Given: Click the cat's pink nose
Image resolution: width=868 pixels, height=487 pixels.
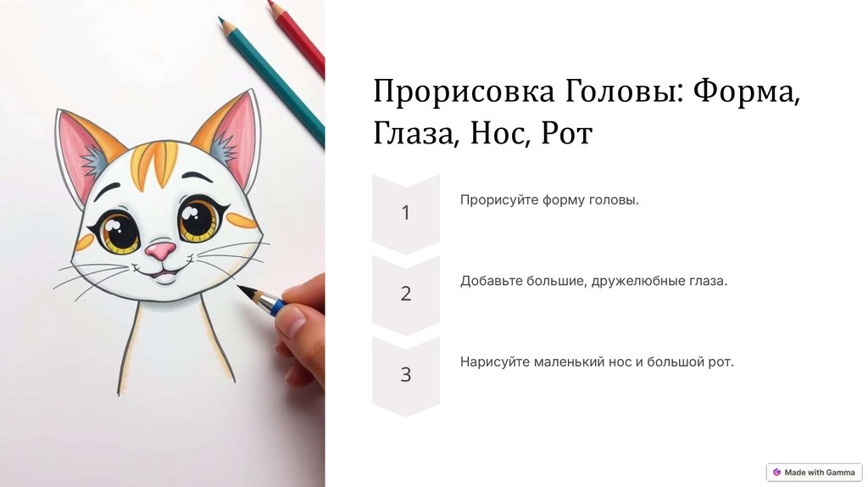Looking at the screenshot, I should (x=160, y=251).
